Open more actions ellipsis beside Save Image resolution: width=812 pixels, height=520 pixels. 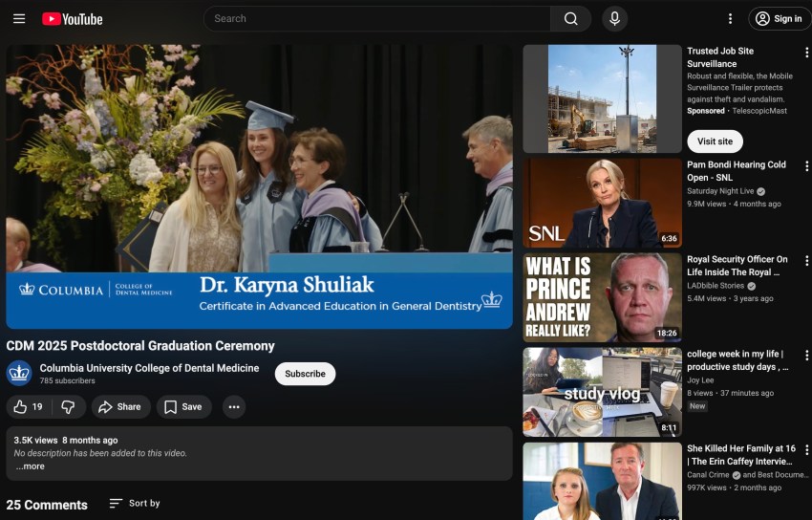point(234,407)
